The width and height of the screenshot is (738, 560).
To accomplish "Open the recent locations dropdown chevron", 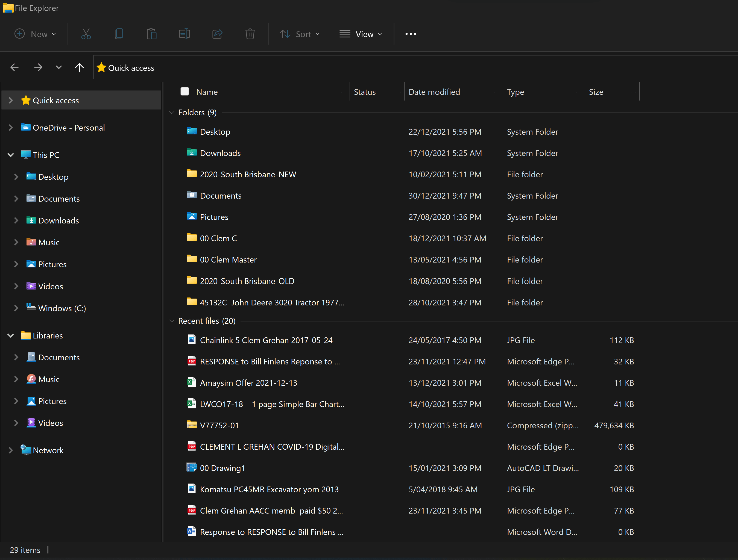I will coord(58,68).
